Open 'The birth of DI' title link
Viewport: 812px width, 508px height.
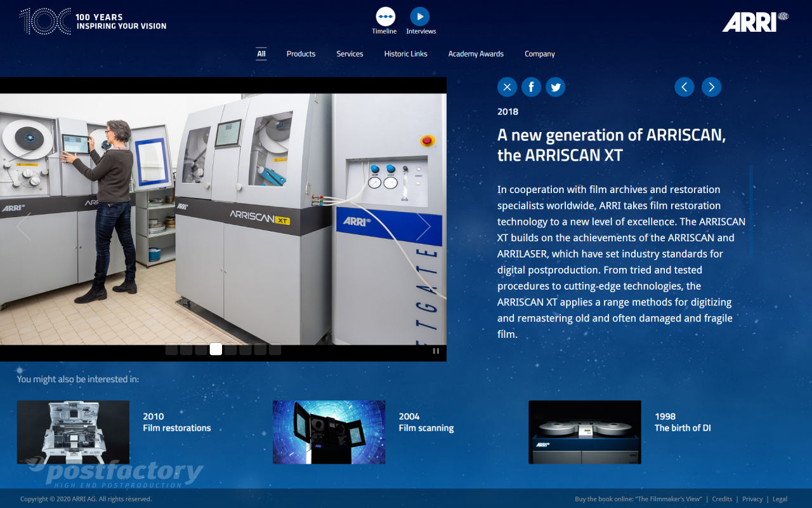click(x=683, y=428)
